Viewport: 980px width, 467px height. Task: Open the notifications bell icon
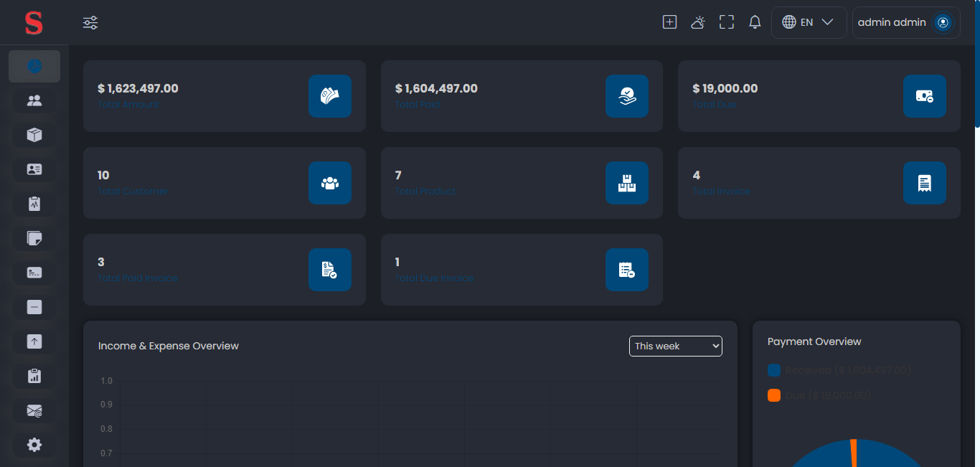point(754,22)
